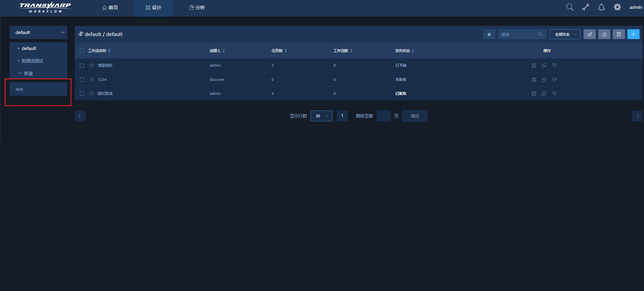The height and width of the screenshot is (291, 644).
Task: Click the copy icon for workflow 1234
Action: click(x=544, y=80)
